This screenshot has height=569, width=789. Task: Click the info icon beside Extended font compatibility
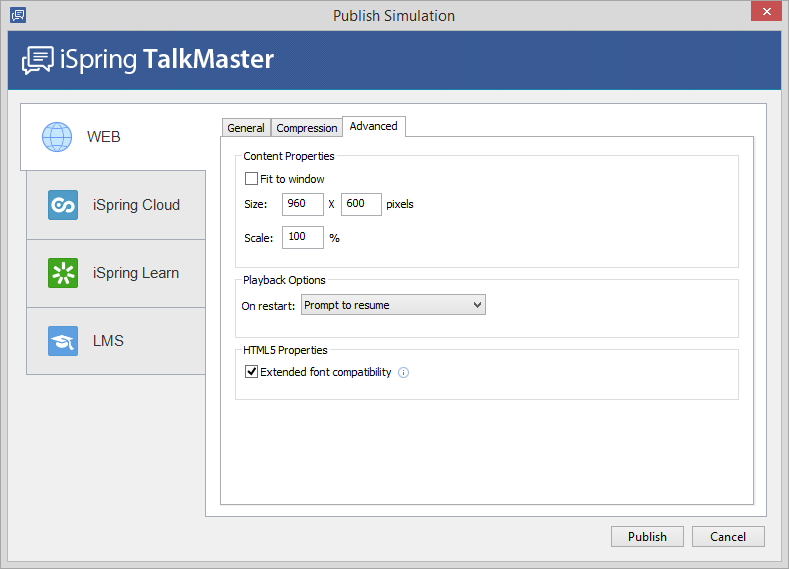coord(404,373)
